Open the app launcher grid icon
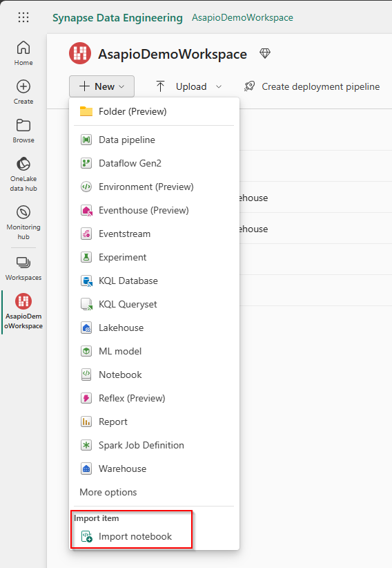The image size is (392, 568). (x=23, y=17)
